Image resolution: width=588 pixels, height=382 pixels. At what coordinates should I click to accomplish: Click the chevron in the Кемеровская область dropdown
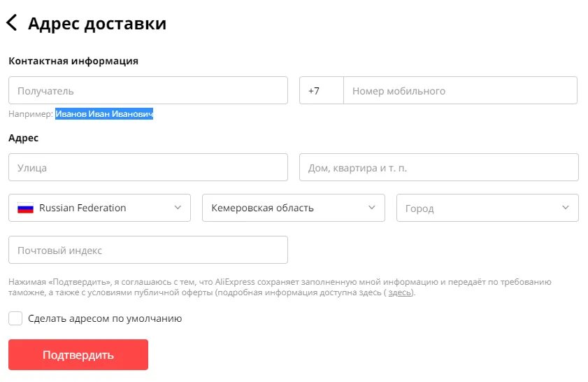pos(372,208)
